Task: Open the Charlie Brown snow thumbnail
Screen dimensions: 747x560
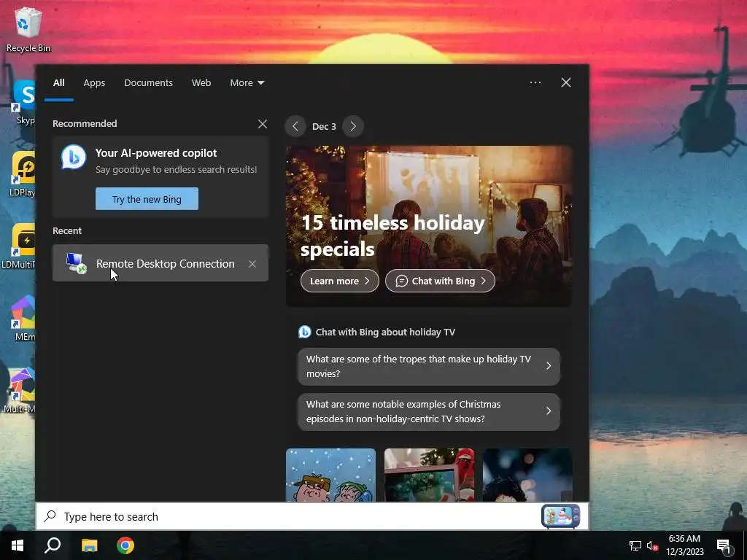Action: 330,475
